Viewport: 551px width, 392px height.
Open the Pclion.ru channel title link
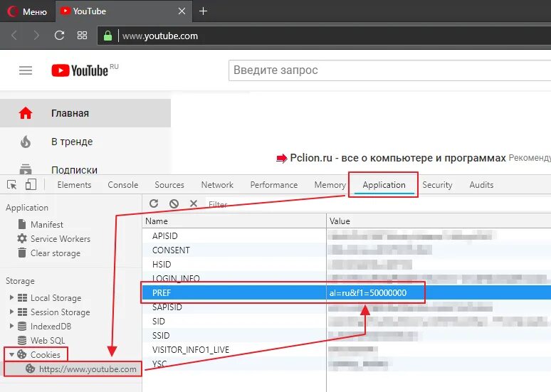[x=398, y=158]
